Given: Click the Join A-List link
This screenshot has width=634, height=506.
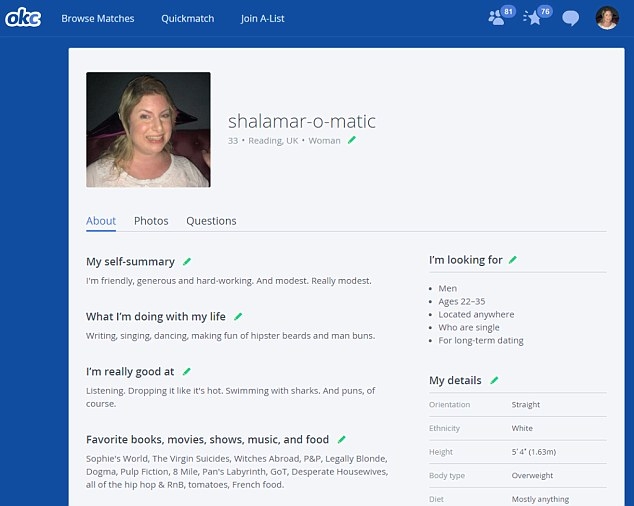Looking at the screenshot, I should [x=262, y=19].
